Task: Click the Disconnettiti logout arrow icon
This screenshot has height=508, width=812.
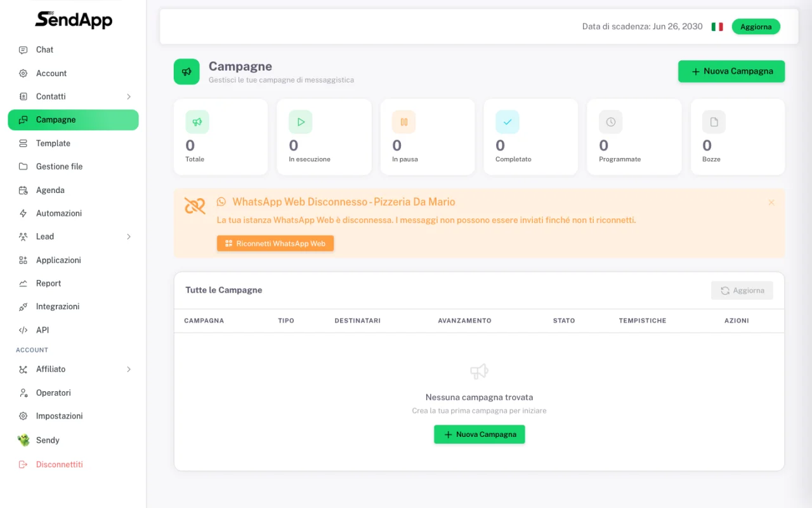Action: 23,464
